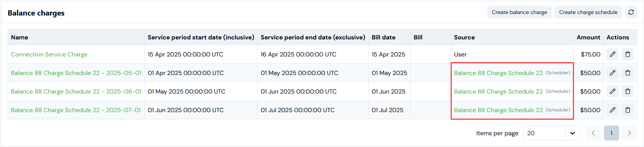Viewport: 644px width, 147px height.
Task: Open Balance 88 Charge Schedule 22 - 2025-06-01 link
Action: 76,91
